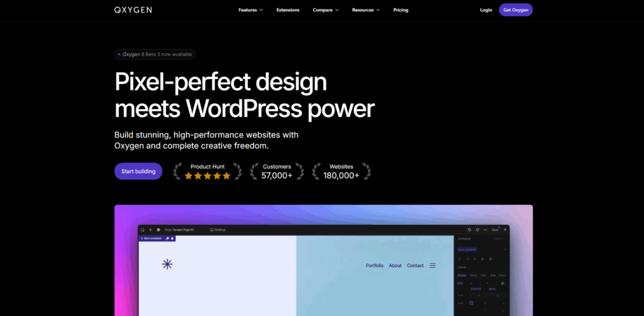Collapse the Layout section in panel
Screen dimensions: 644x316
(x=506, y=267)
